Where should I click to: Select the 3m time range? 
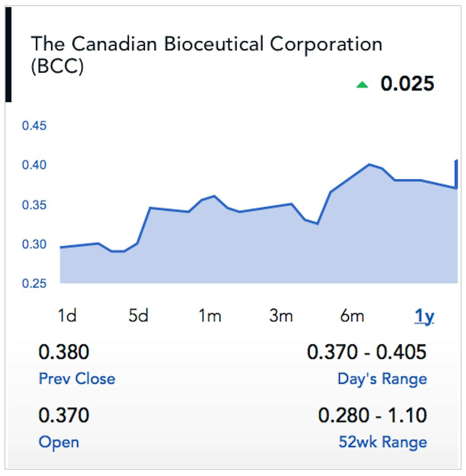281,316
